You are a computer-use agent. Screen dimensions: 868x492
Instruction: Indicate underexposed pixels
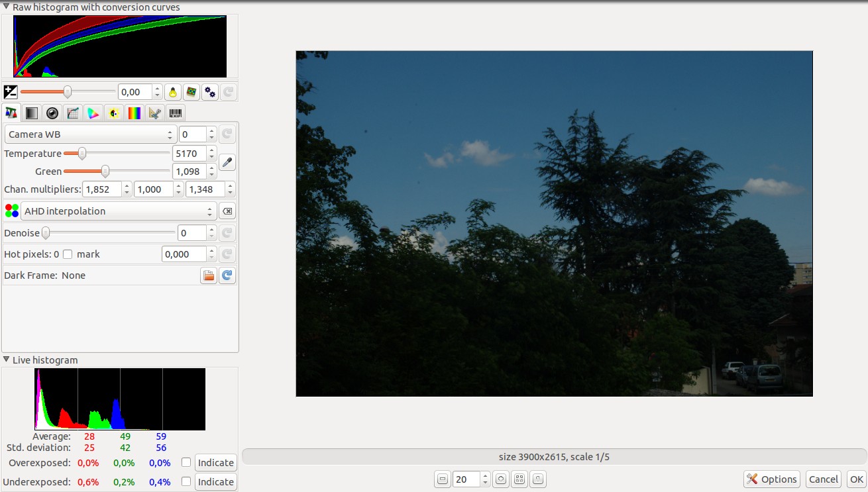coord(215,481)
